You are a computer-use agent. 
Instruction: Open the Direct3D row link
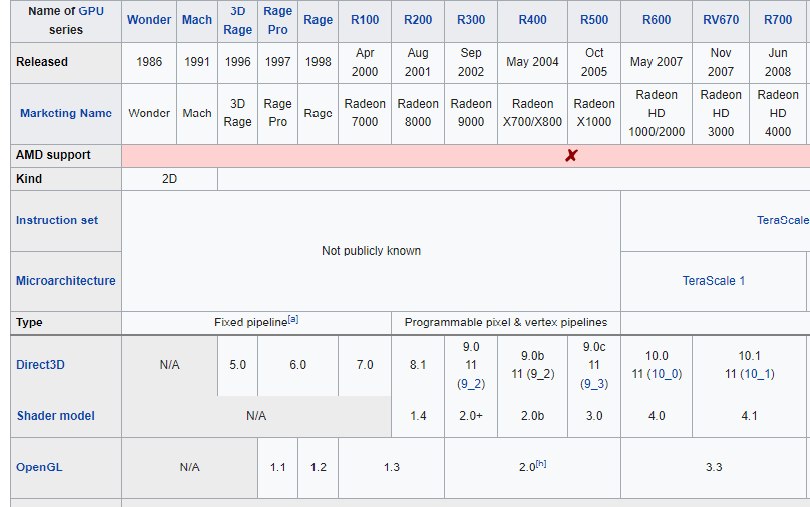[40, 365]
